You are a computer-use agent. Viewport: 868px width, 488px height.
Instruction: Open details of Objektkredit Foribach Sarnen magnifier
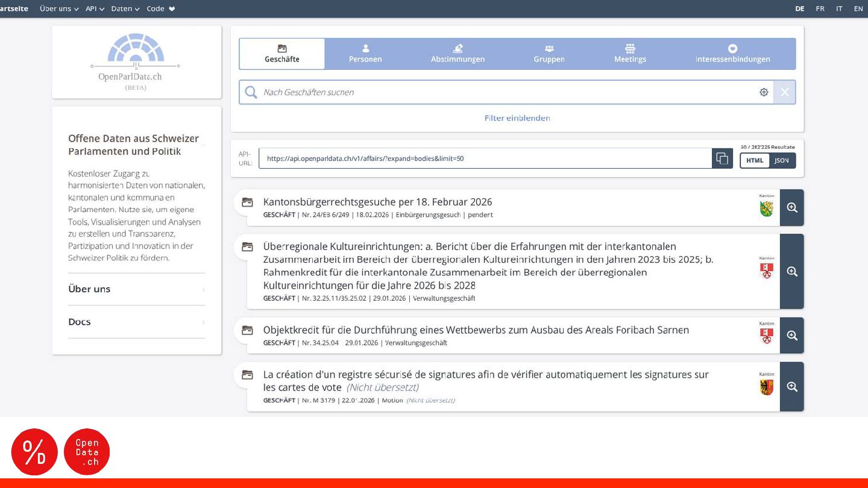tap(792, 336)
